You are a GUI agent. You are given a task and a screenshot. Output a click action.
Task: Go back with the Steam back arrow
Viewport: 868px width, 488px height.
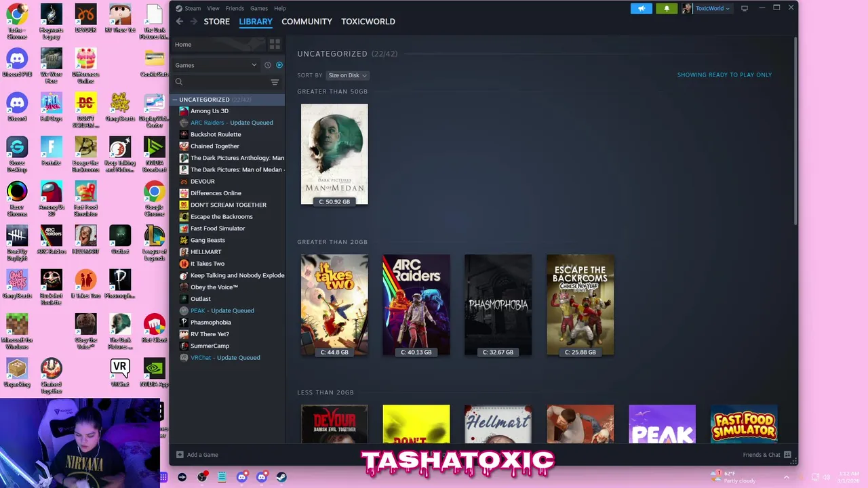180,22
